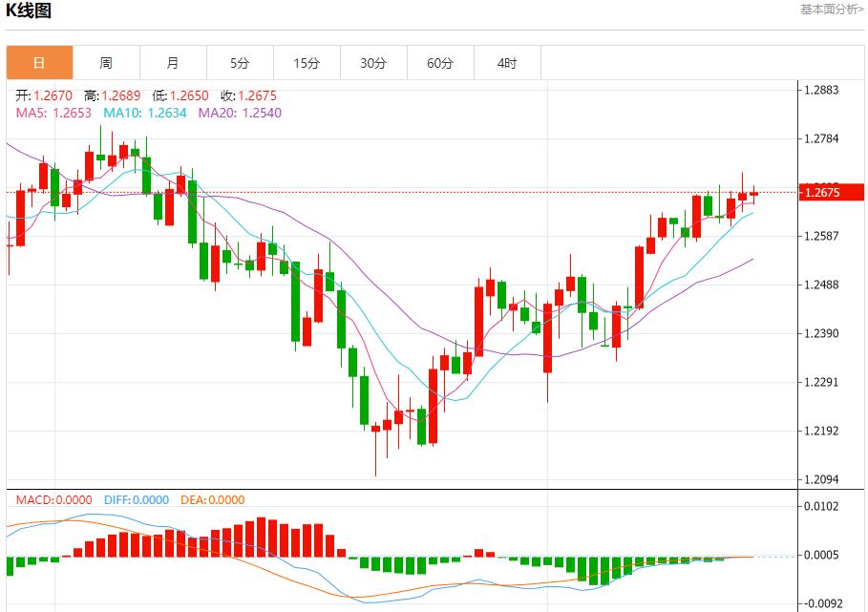Switch to the 4时 chart tab
This screenshot has height=612, width=868.
[507, 63]
